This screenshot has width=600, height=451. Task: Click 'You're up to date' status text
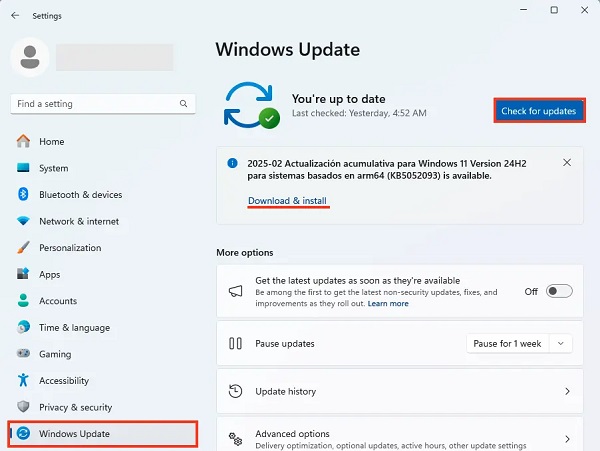[338, 99]
